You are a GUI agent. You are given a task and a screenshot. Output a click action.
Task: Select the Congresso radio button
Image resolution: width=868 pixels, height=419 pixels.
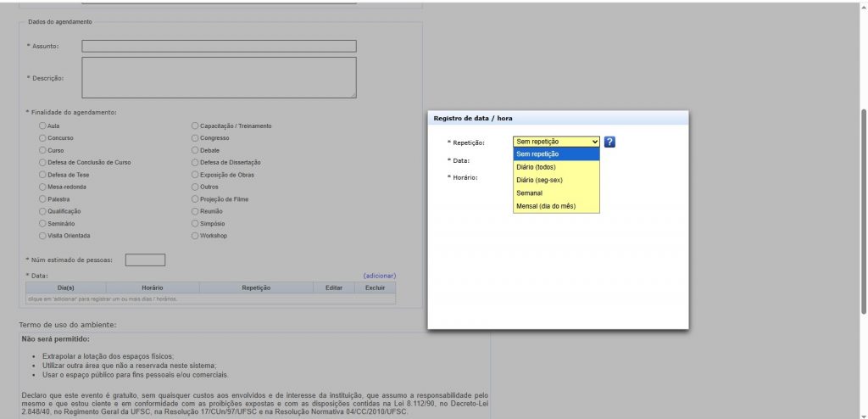click(x=195, y=137)
